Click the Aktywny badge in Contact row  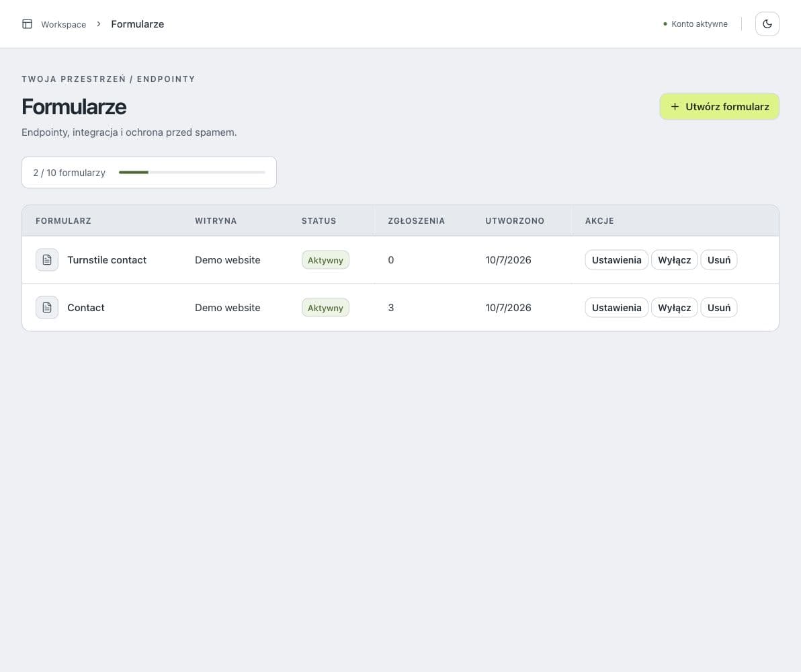(x=325, y=308)
